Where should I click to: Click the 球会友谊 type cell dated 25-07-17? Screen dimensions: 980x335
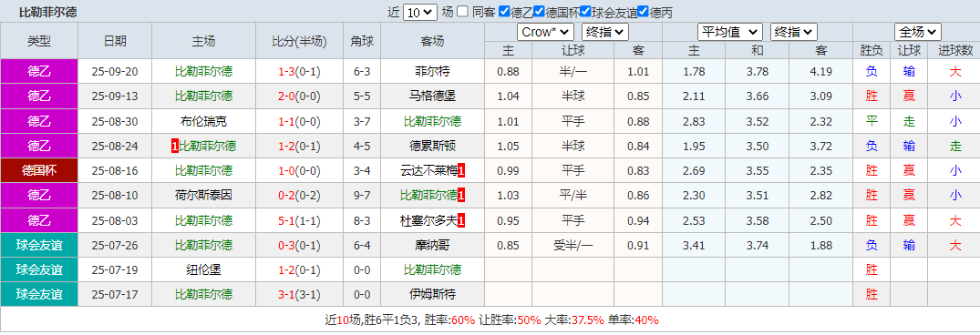tap(39, 294)
